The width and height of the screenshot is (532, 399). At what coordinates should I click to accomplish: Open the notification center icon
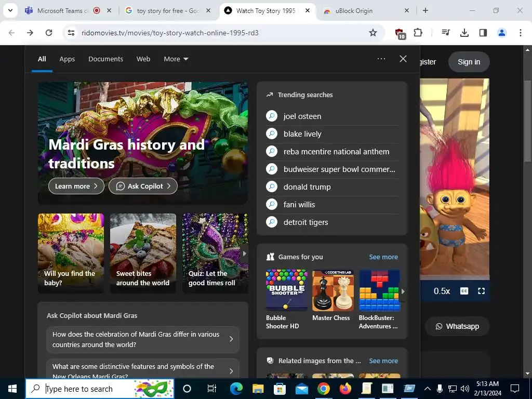click(x=515, y=389)
